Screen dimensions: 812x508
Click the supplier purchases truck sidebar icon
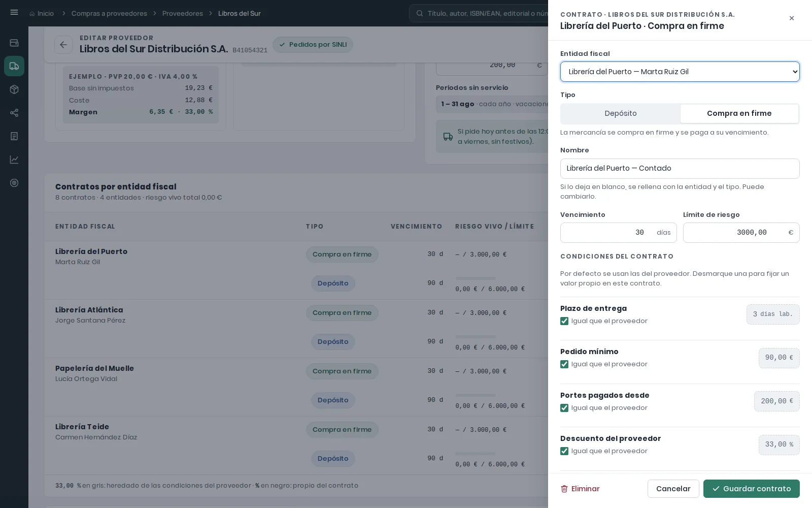tap(14, 66)
